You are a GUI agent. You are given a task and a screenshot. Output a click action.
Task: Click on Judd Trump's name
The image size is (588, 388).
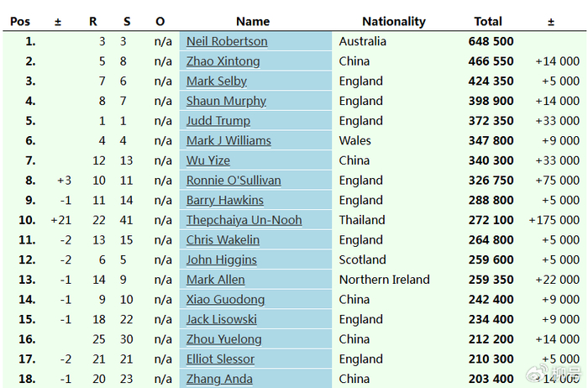coord(218,121)
